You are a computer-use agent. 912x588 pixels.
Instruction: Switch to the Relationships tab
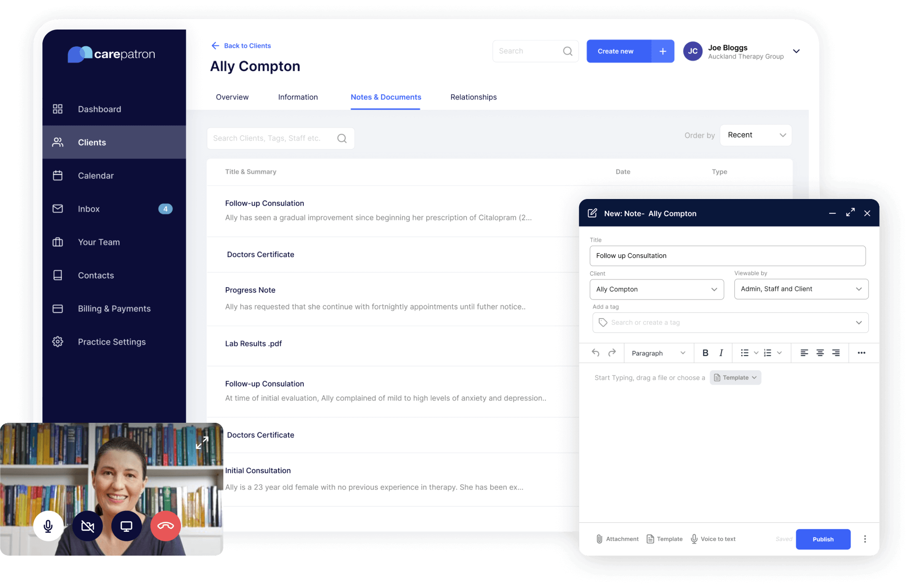(x=473, y=97)
